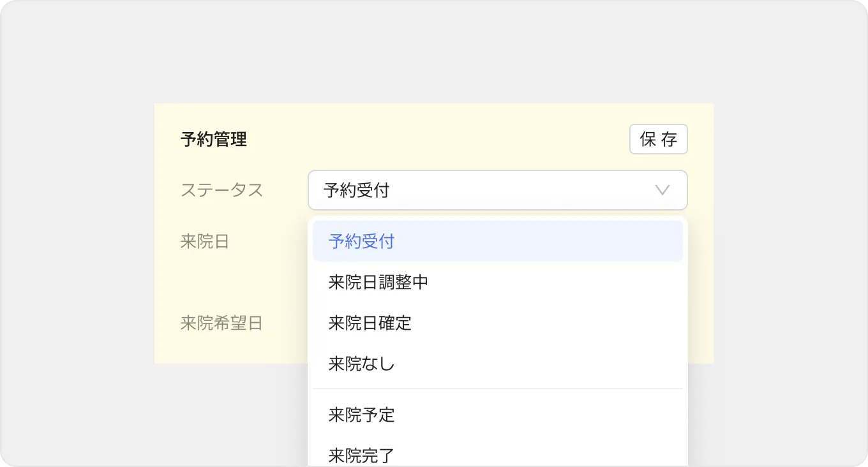The height and width of the screenshot is (467, 868).
Task: Select 予約受付 from the options list
Action: tap(361, 241)
